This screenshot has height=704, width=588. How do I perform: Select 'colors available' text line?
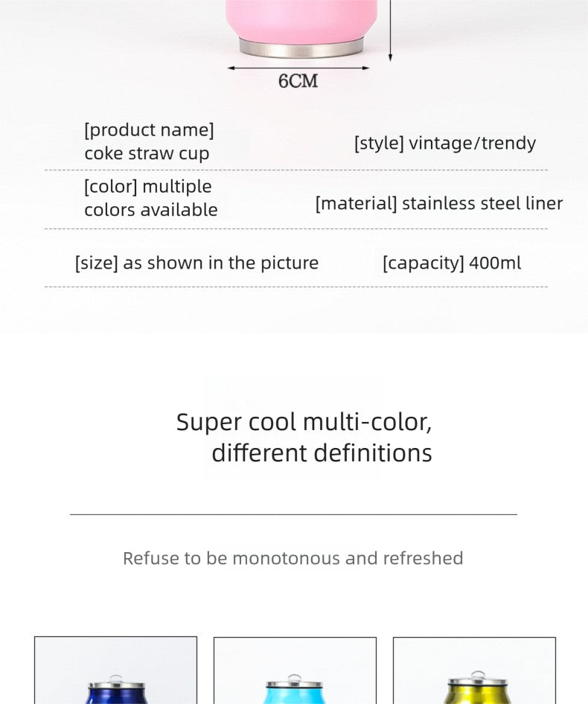click(150, 210)
